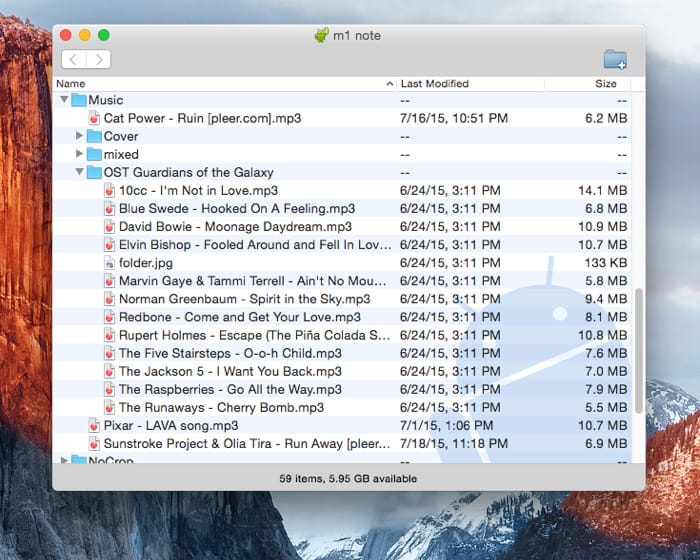
Task: Select 'Redbone - Come and Get Your Love.mp3'
Action: pyautogui.click(x=240, y=317)
